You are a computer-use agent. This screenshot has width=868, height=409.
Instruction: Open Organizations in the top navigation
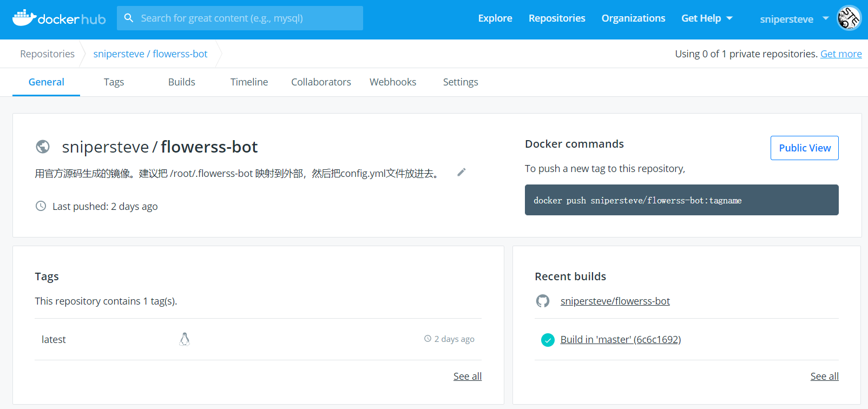coord(633,18)
